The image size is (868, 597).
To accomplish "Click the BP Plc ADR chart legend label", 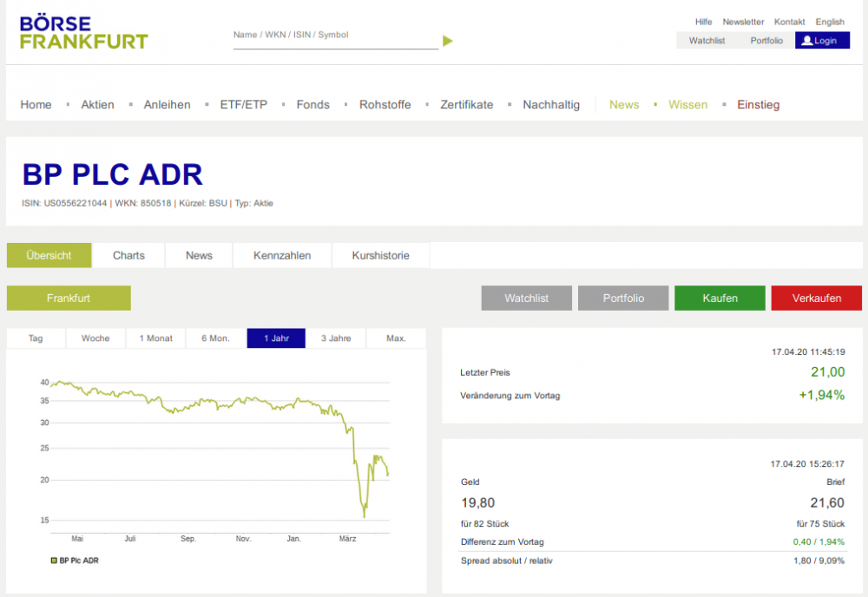I will (x=79, y=561).
